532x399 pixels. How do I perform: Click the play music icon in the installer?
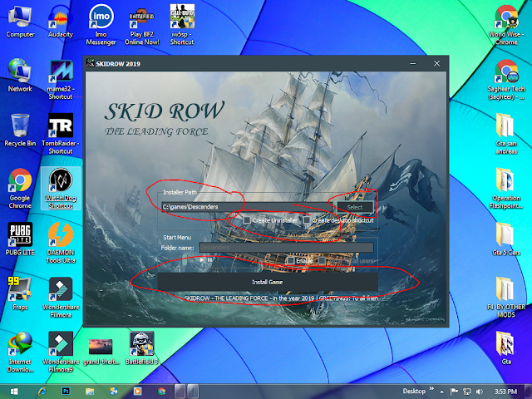point(202,260)
